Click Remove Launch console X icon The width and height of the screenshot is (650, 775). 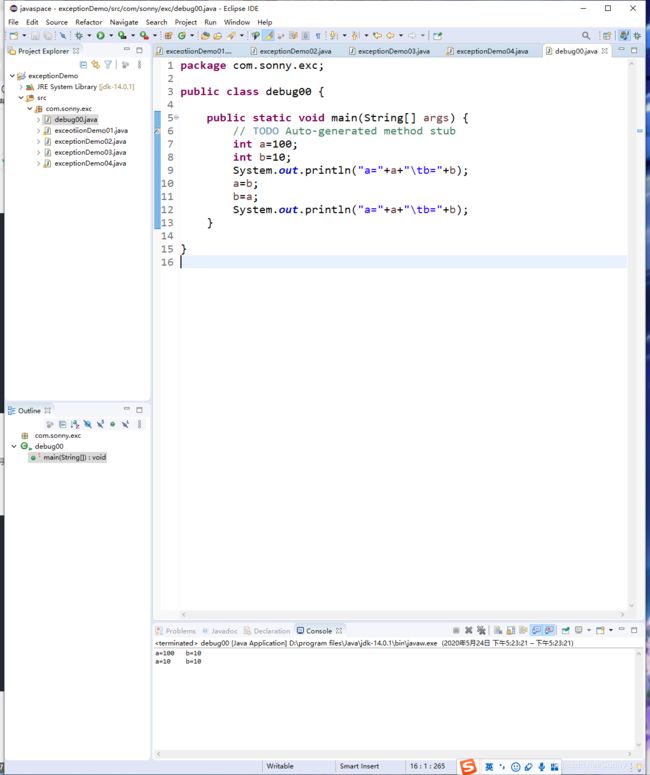469,630
